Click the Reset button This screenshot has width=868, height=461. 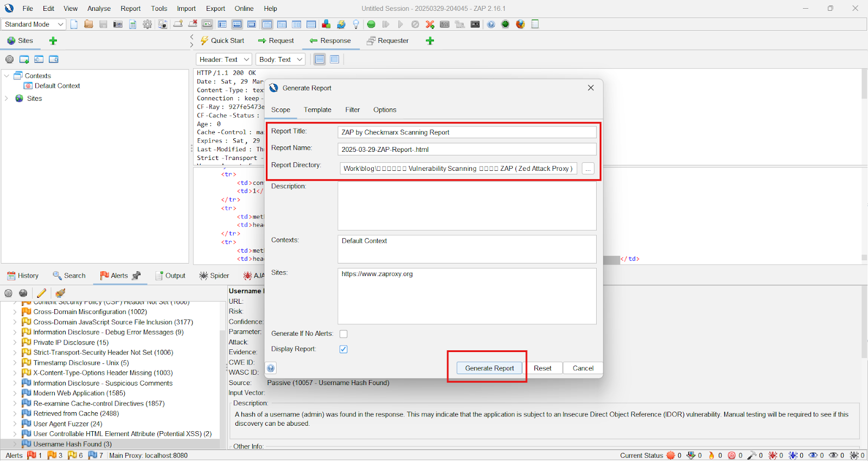point(542,368)
